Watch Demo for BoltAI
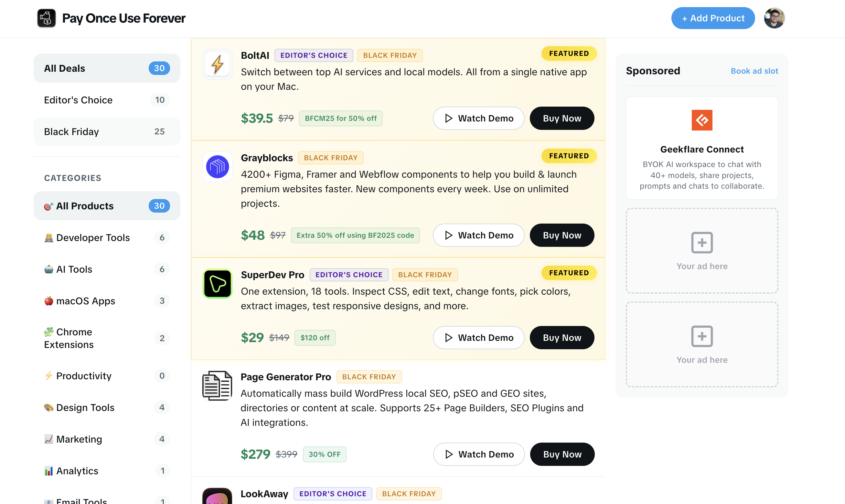 [478, 118]
